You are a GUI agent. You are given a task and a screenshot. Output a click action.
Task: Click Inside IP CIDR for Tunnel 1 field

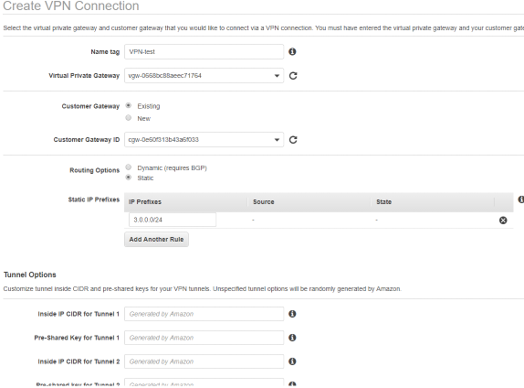pos(204,314)
